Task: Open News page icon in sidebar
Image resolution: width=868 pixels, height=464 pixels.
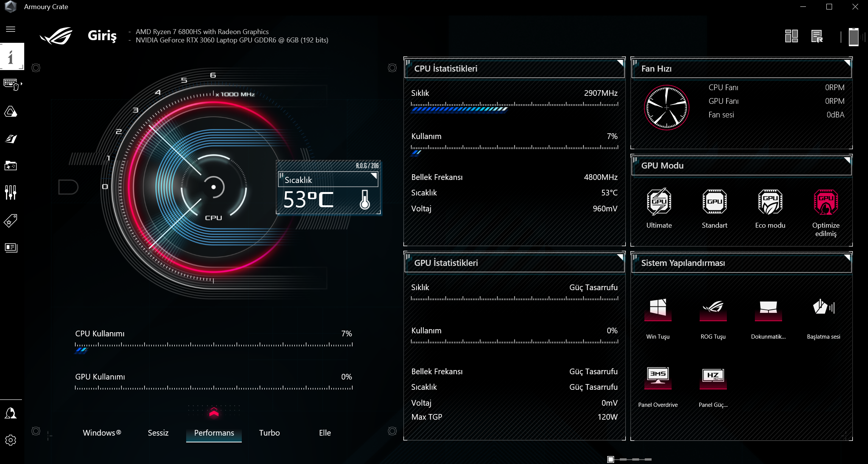Action: [x=11, y=247]
